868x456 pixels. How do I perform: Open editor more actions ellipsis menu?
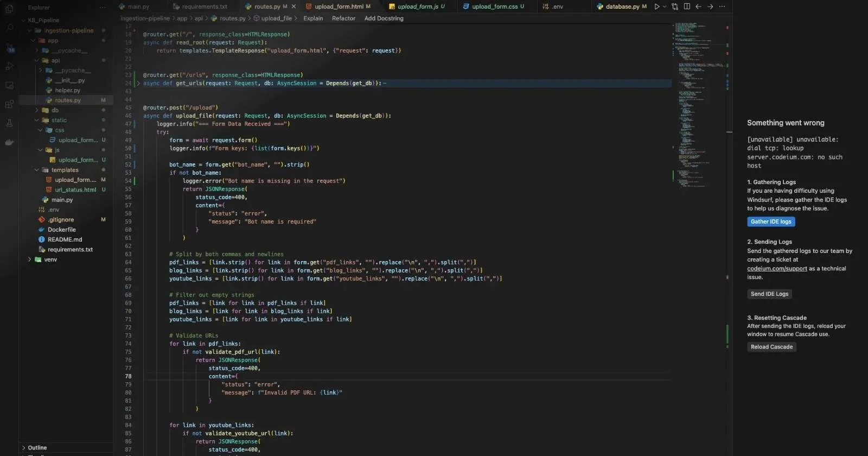[722, 7]
